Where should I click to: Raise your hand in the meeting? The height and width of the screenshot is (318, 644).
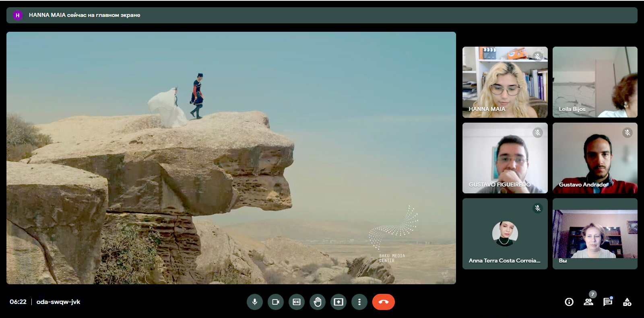[x=318, y=302]
